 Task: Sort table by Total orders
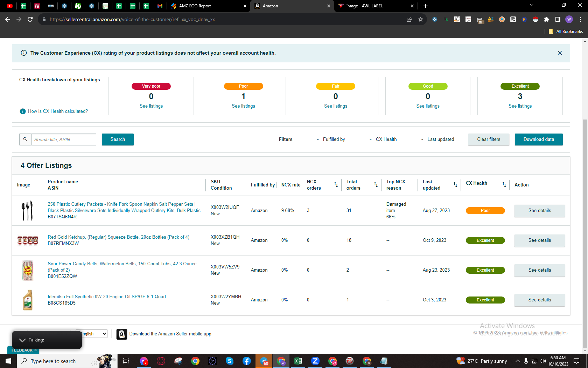click(376, 185)
